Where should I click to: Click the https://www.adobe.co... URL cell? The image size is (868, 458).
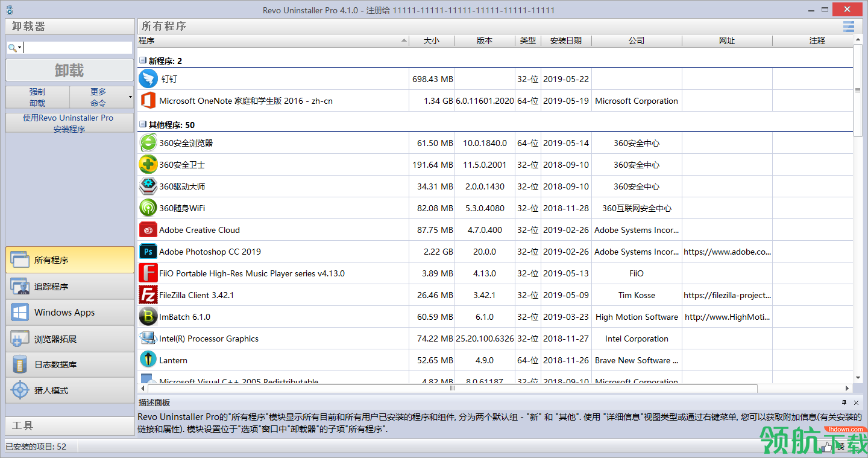coord(727,252)
